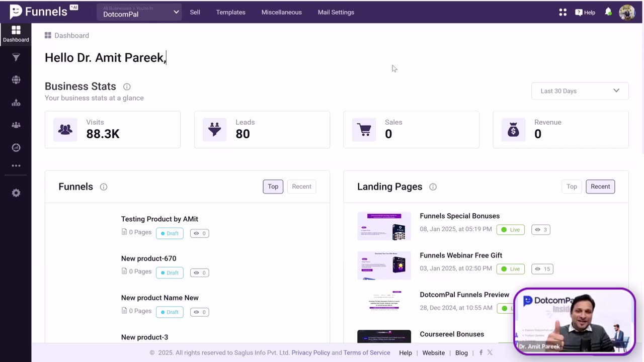Image resolution: width=644 pixels, height=362 pixels.
Task: Open the DotcomPal business selector dropdown
Action: point(140,12)
